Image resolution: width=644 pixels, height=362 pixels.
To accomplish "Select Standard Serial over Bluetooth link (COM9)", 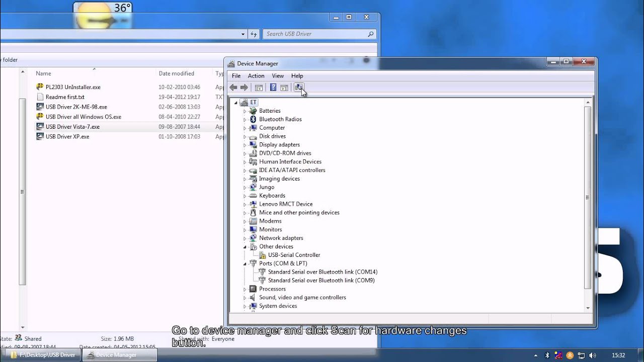I will click(321, 281).
